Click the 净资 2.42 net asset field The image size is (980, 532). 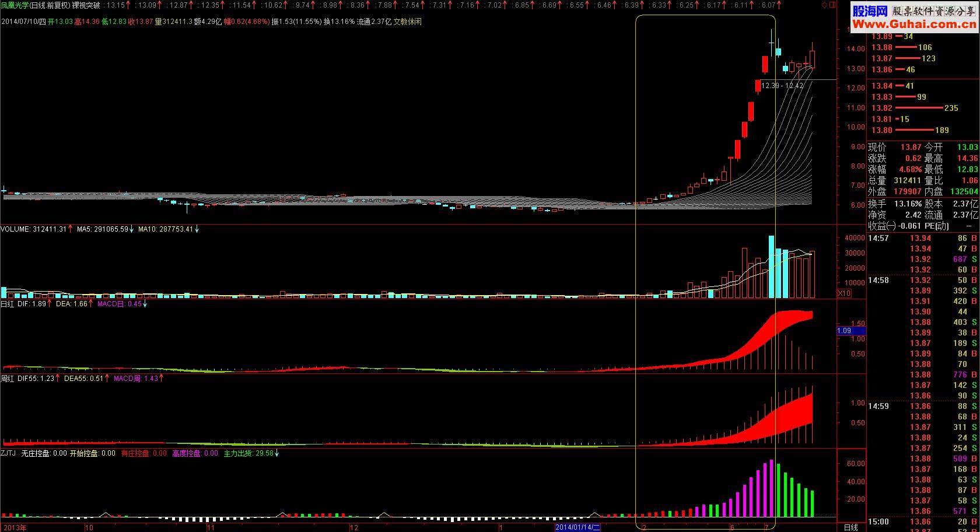895,215
